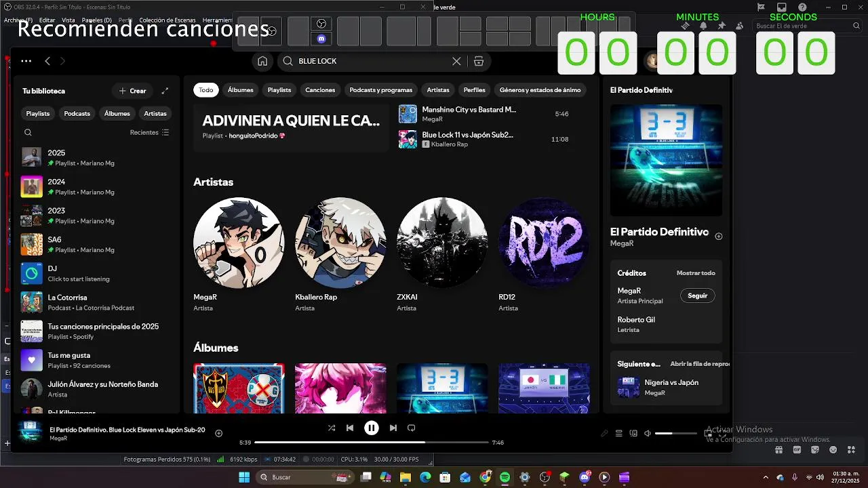Open the RD12 artist result
Image resolution: width=868 pixels, height=488 pixels.
(544, 254)
